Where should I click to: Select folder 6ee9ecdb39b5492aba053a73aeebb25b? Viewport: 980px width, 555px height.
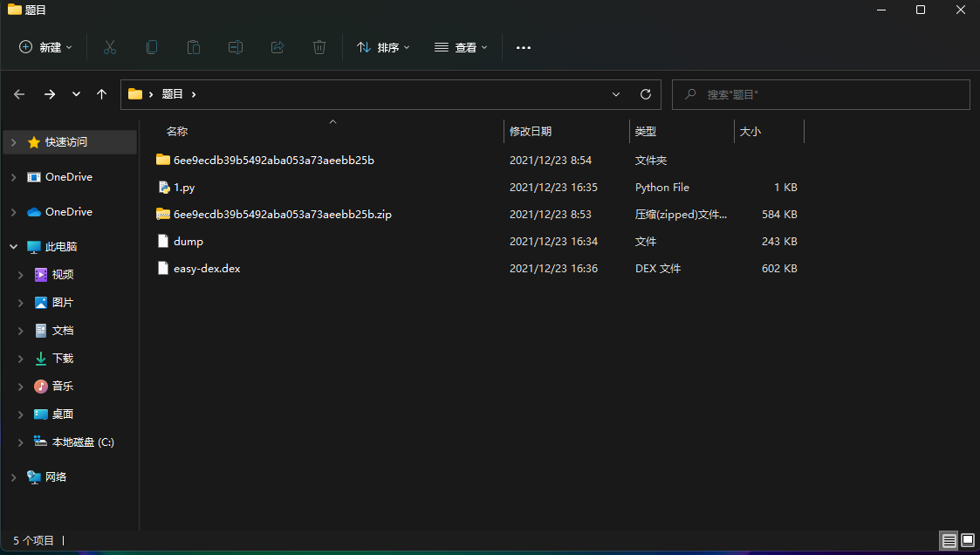pyautogui.click(x=274, y=161)
